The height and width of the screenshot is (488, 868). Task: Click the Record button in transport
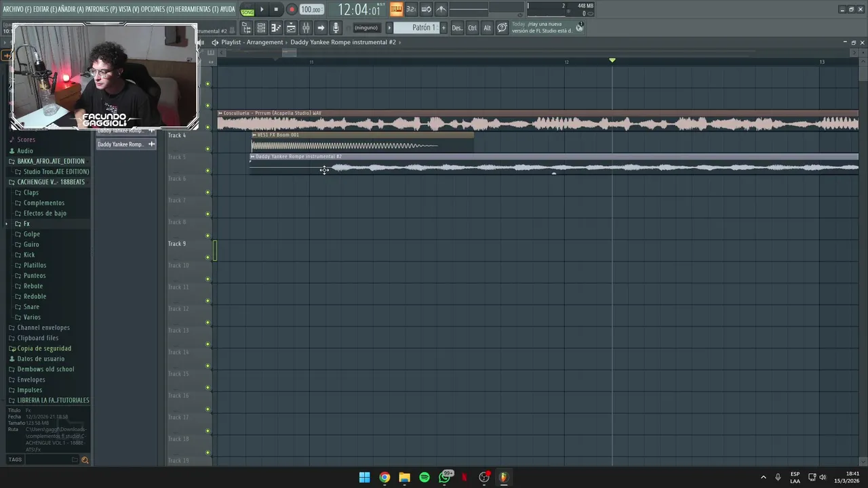[292, 9]
